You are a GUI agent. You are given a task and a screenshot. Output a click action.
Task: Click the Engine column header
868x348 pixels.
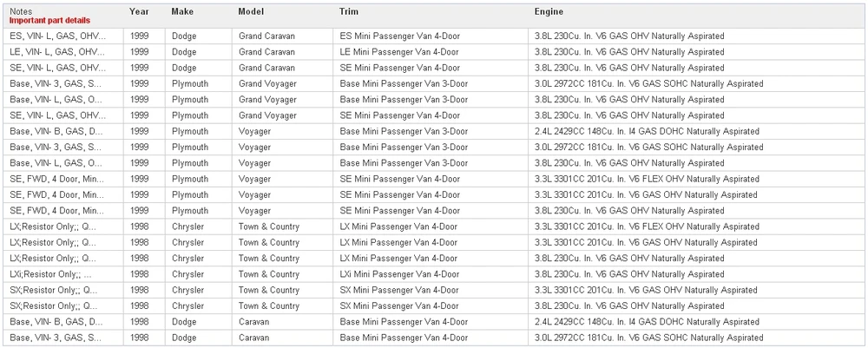[x=549, y=11]
